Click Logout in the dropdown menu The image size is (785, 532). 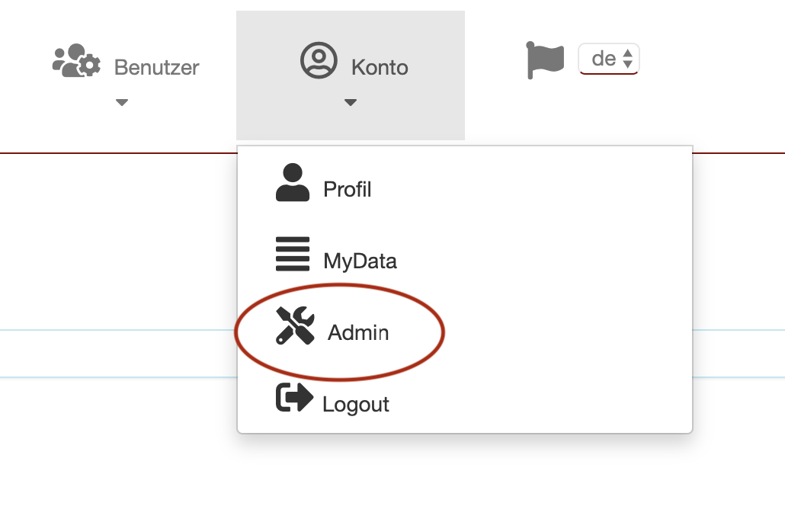[x=356, y=404]
